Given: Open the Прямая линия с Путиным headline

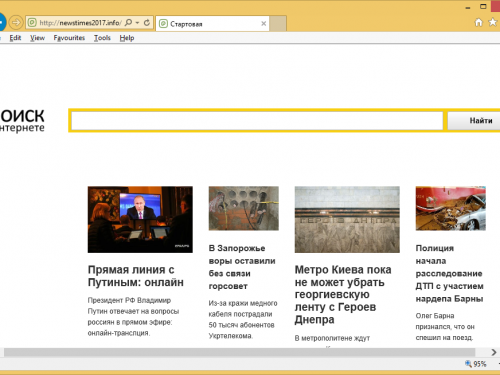Looking at the screenshot, I should (x=136, y=276).
